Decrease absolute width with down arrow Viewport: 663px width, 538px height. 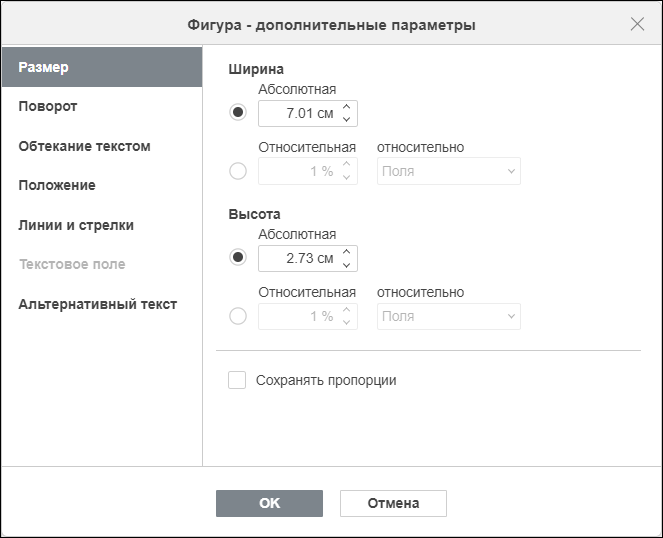click(347, 120)
